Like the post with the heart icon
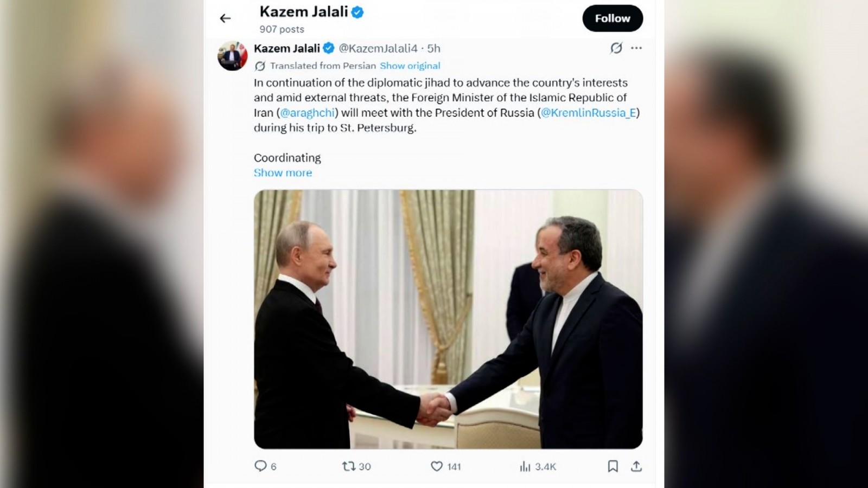 pyautogui.click(x=437, y=466)
